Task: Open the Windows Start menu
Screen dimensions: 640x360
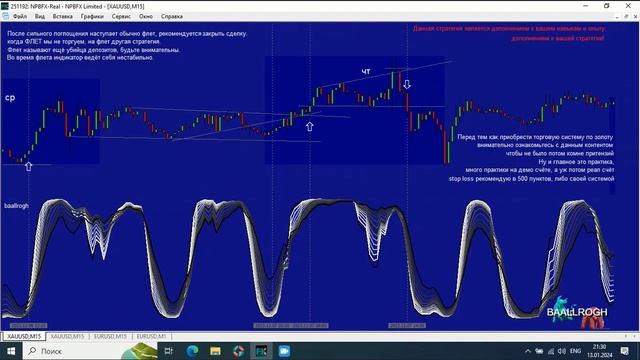Action: coord(11,351)
